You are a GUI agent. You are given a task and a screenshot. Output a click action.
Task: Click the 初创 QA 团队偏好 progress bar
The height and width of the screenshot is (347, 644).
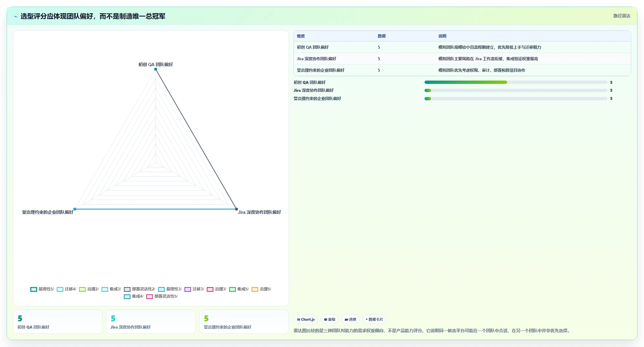tap(516, 82)
